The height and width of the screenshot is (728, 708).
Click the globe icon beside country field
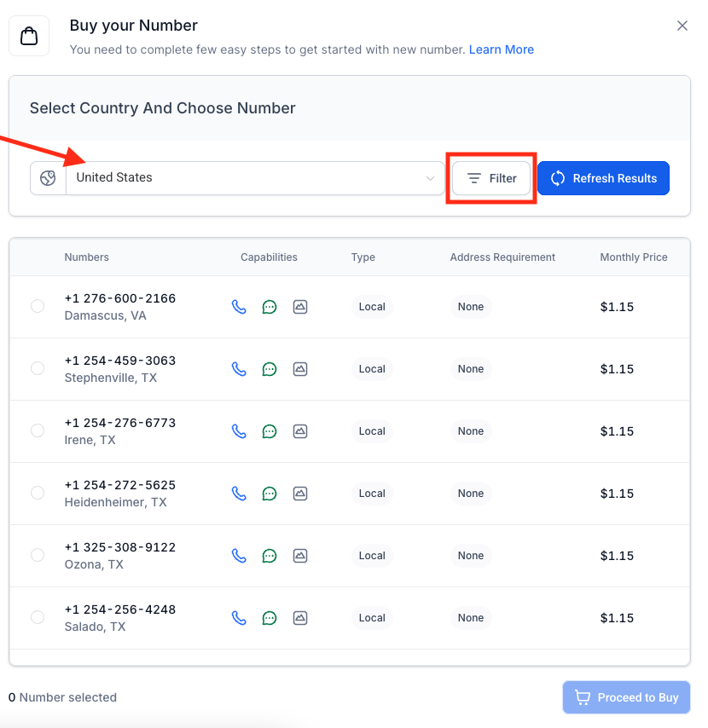(x=48, y=178)
